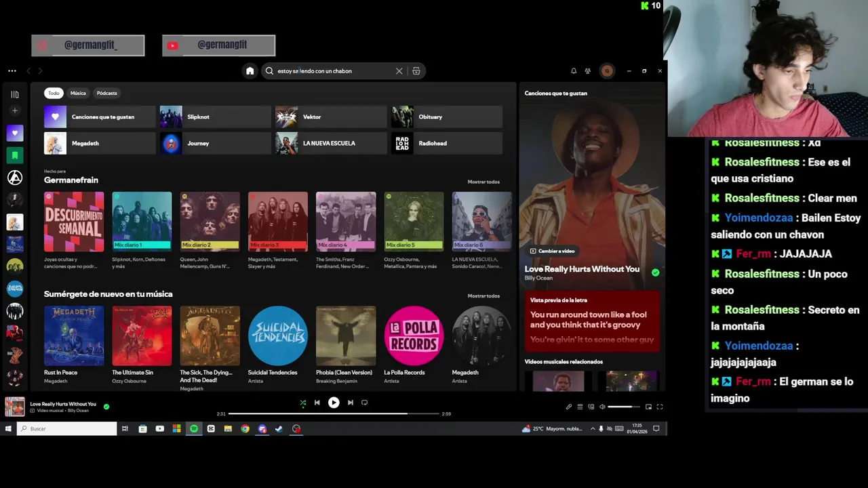Open the Suicidal Tendencies artist circle
868x488 pixels.
[278, 335]
